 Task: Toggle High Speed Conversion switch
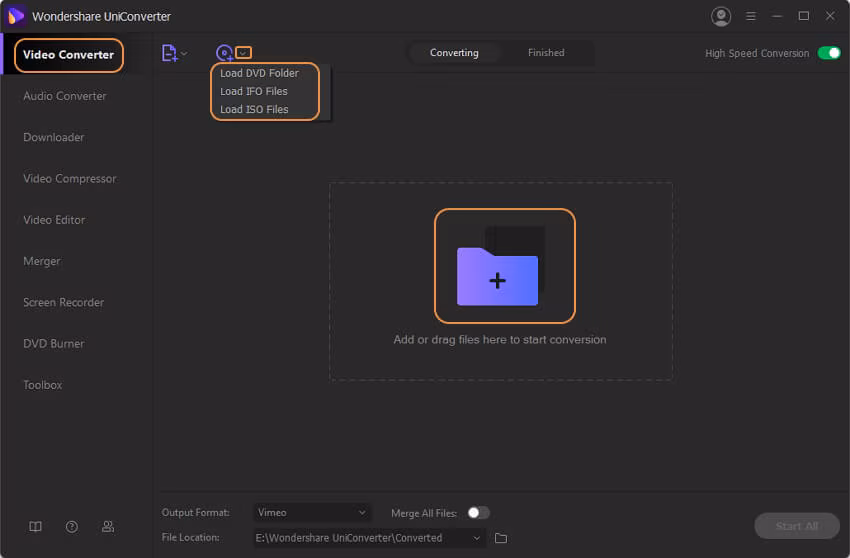[829, 53]
